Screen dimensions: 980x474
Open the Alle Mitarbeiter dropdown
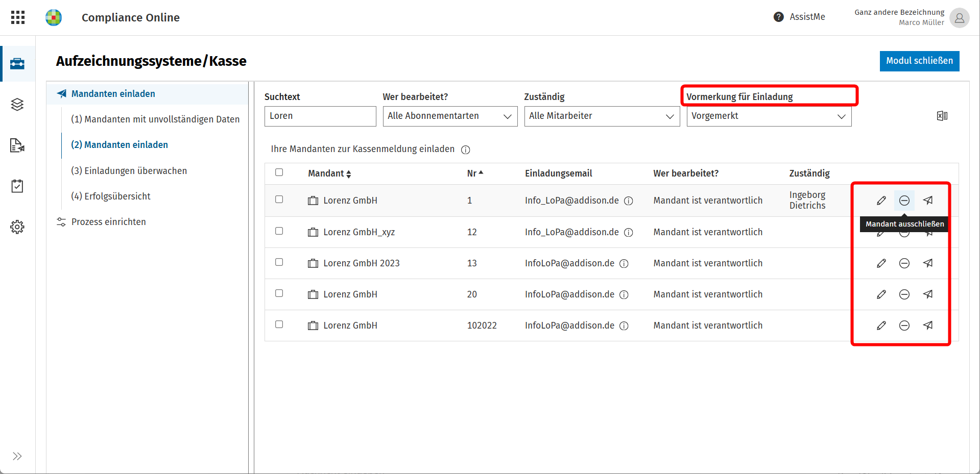602,116
